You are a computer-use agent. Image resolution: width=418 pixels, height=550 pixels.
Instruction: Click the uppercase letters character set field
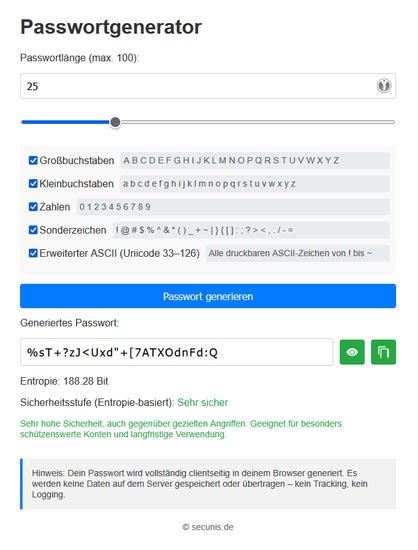(x=255, y=160)
